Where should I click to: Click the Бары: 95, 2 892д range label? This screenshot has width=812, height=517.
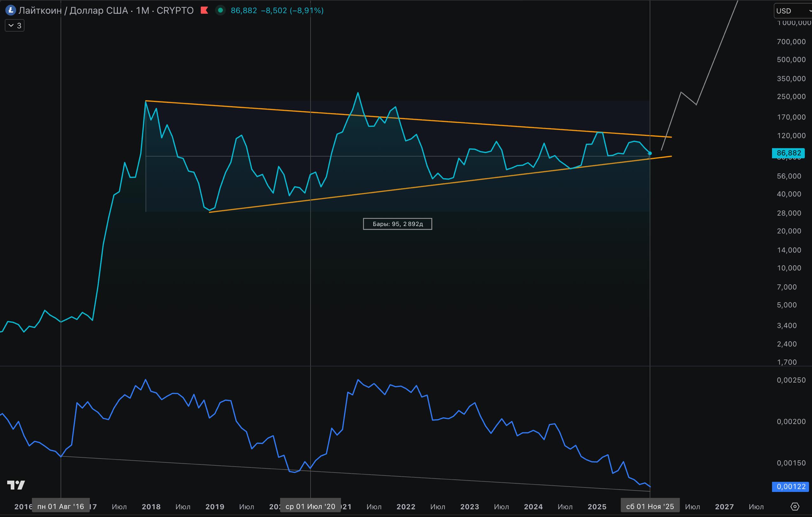pos(397,224)
